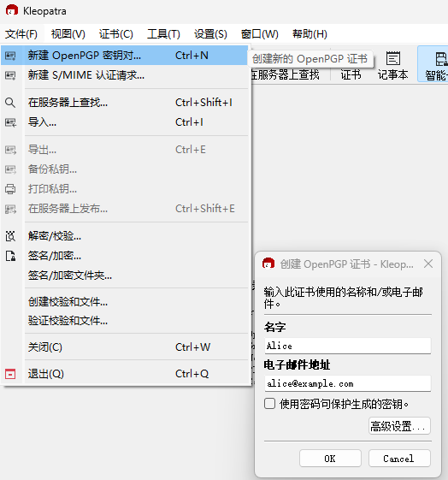The width and height of the screenshot is (448, 480).
Task: Click the export icon beside 导出
Action: tap(10, 150)
